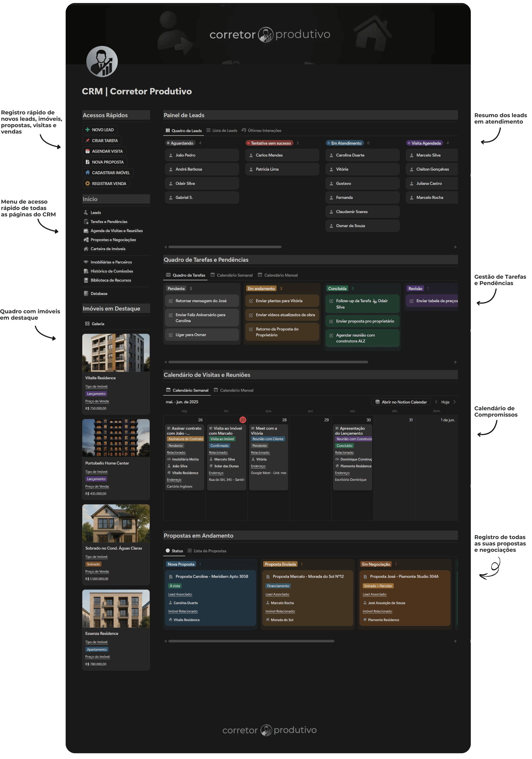Screen dimensions: 532x759
Task: Click the checkbox icon on 'Ligar para Osmar'
Action: pos(171,335)
